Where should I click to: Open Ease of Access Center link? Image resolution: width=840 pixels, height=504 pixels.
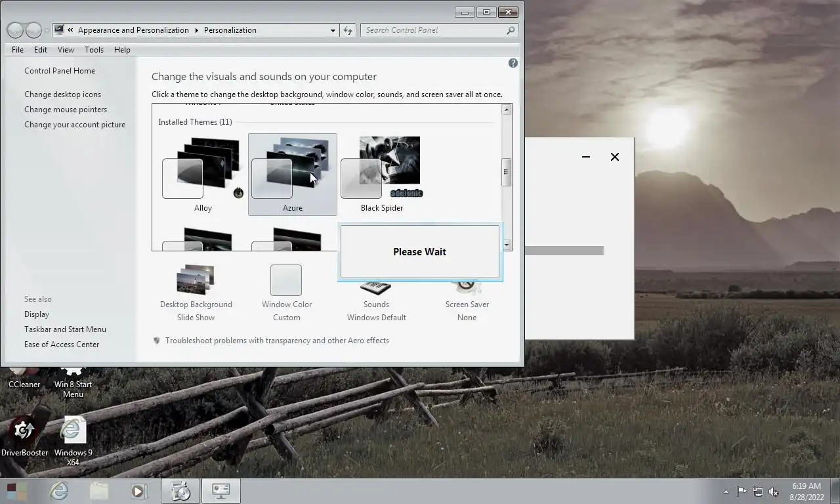click(x=62, y=345)
